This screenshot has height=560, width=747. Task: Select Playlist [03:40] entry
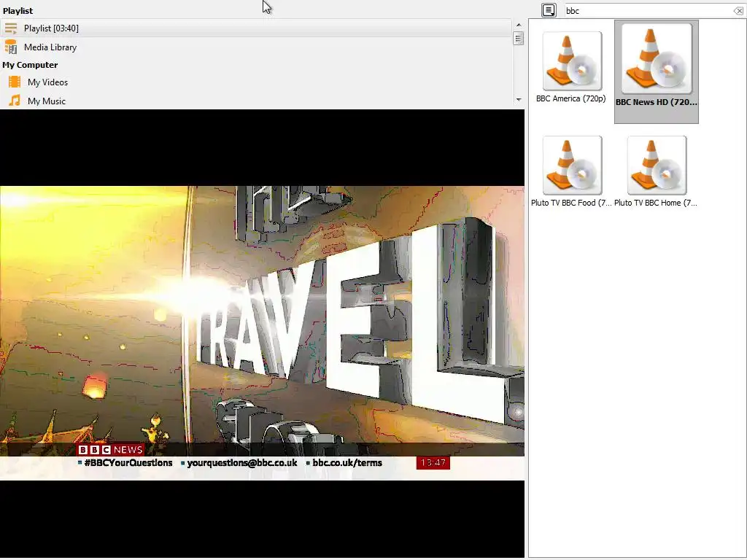click(x=256, y=28)
